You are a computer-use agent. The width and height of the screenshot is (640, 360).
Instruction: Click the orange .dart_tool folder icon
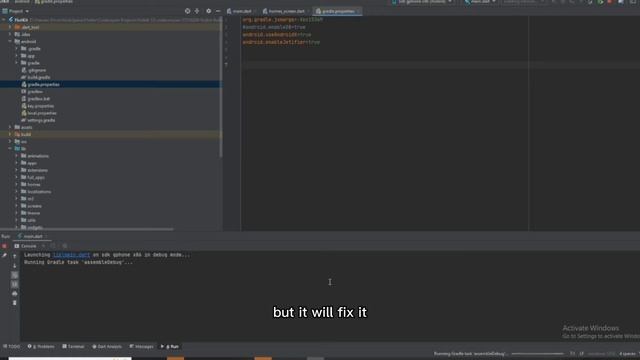click(x=17, y=27)
